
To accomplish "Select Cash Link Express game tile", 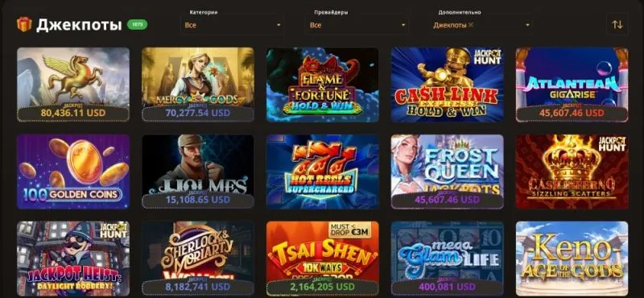I will tap(447, 85).
